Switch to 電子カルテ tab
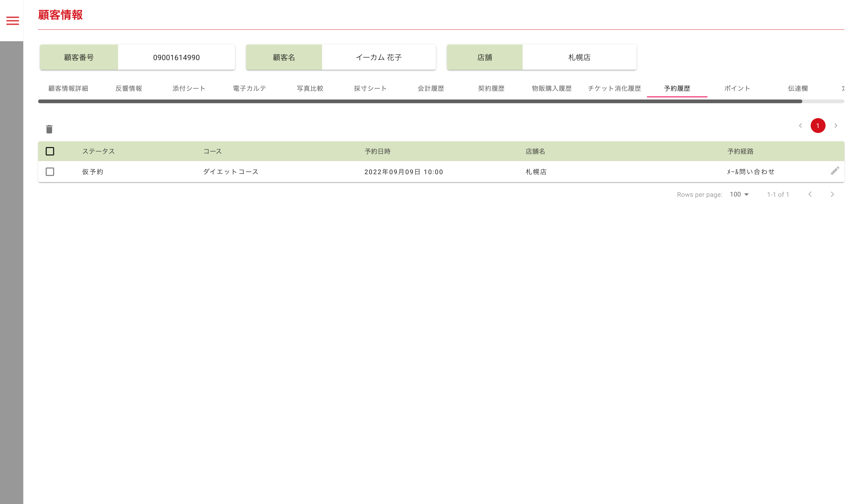This screenshot has width=855, height=504. [249, 88]
